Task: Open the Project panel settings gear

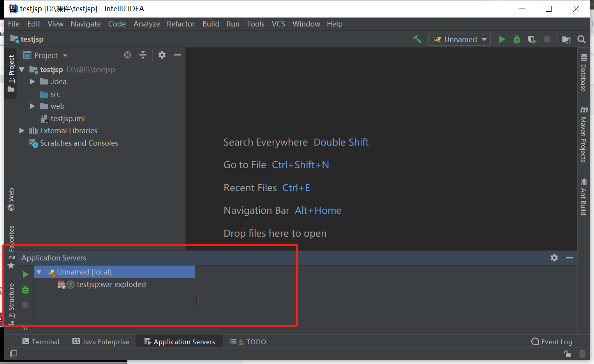Action: coord(162,55)
